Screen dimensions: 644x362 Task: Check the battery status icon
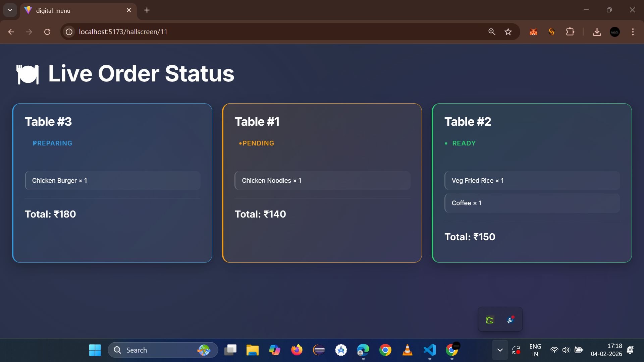578,350
